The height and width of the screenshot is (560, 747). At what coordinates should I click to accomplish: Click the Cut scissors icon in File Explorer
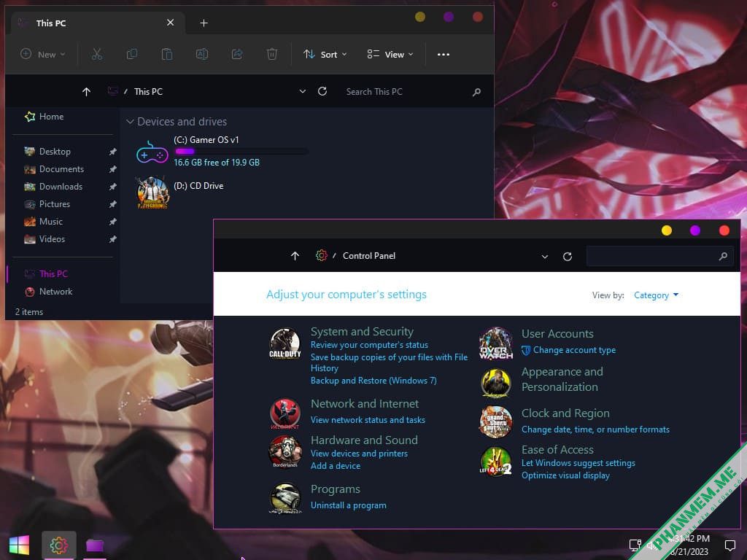coord(97,54)
